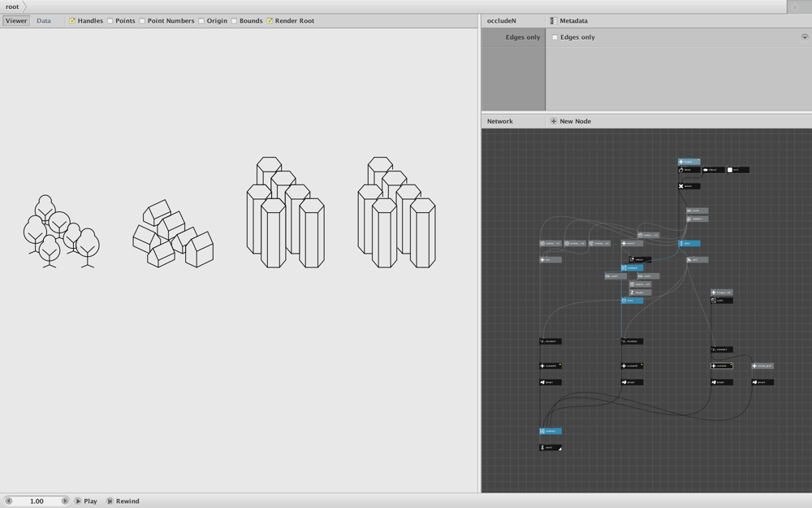The image size is (812, 508).
Task: Select the scale1 node in the network
Action: pyautogui.click(x=721, y=301)
